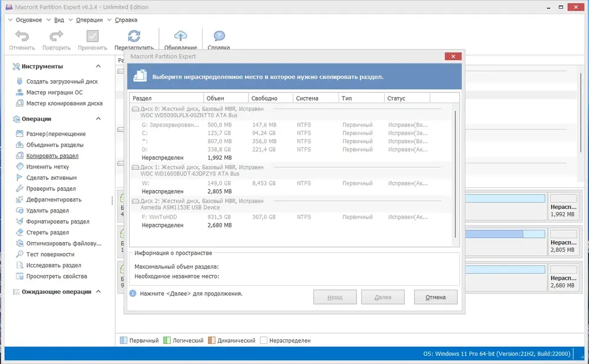Click the Отменить undo icon

pos(22,36)
